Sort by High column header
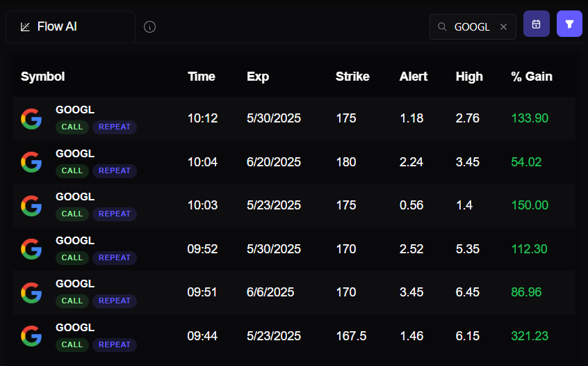The width and height of the screenshot is (588, 366). [x=469, y=77]
